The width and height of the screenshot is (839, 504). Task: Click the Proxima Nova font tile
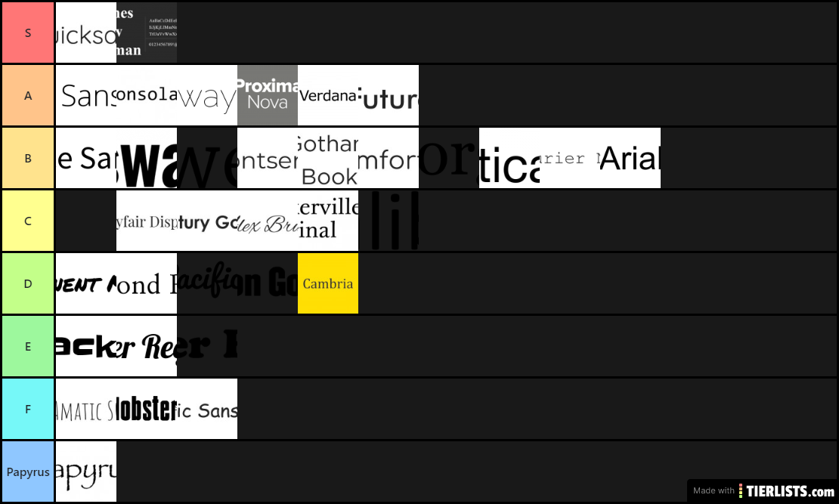(268, 95)
